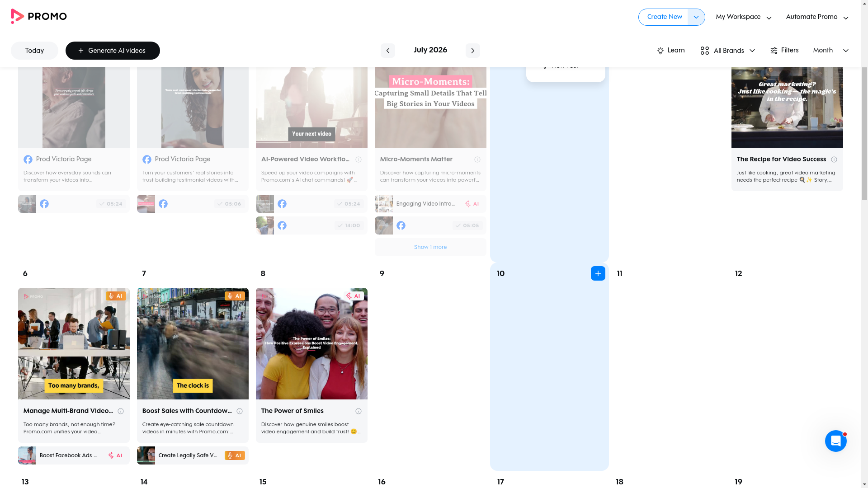Viewport: 868px width, 488px height.
Task: Click info icon next to The Recipe for Video Success
Action: (834, 160)
